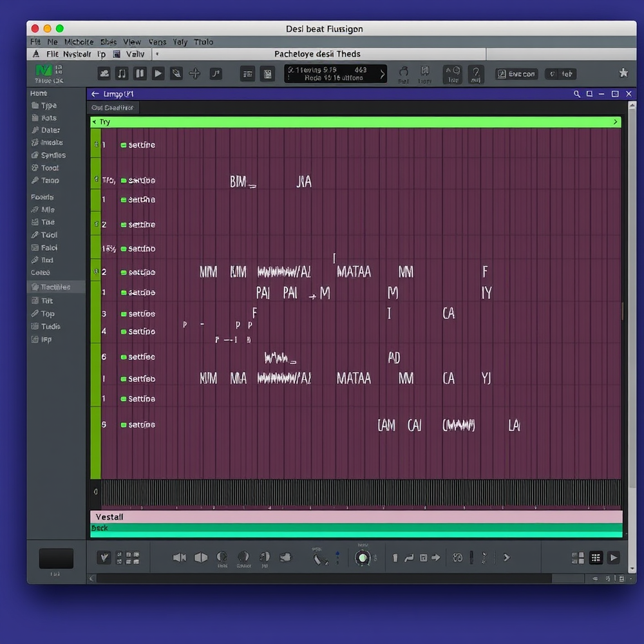Click the arrow on the transport display
The width and height of the screenshot is (644, 644).
[382, 74]
